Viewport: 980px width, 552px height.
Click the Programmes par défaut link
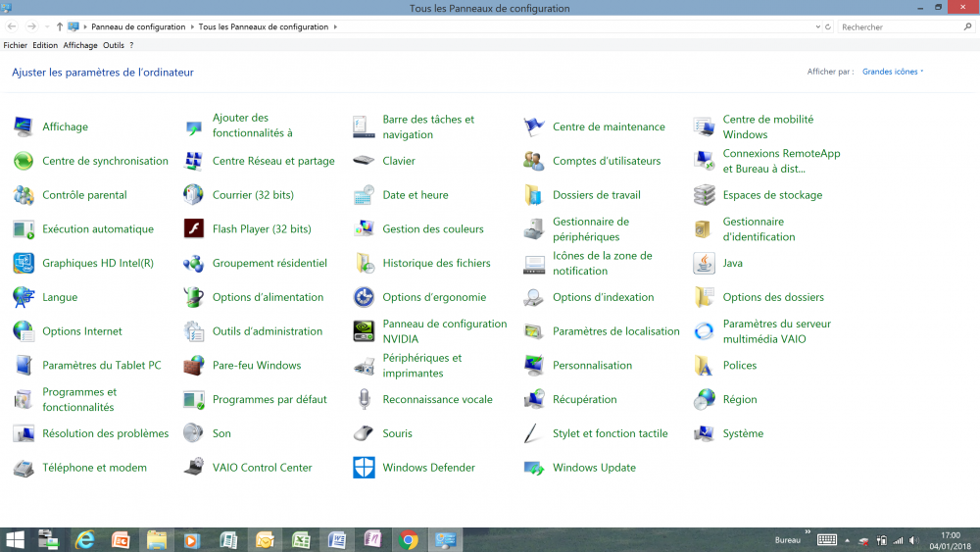click(269, 399)
